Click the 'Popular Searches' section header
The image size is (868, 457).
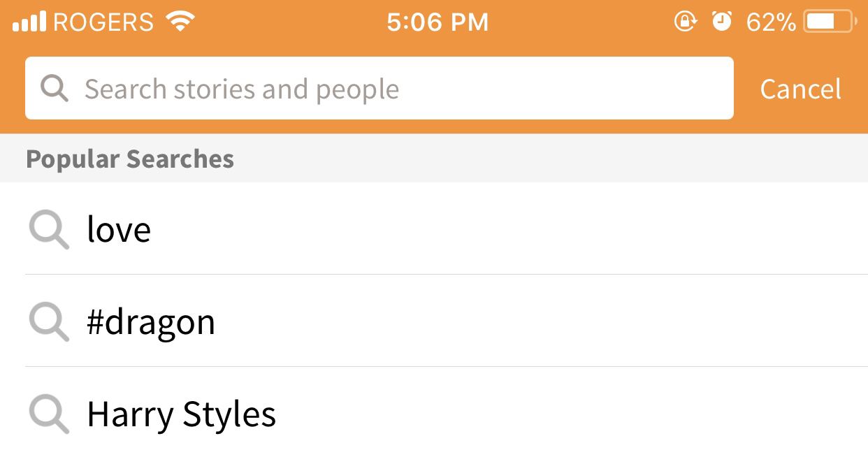[130, 159]
